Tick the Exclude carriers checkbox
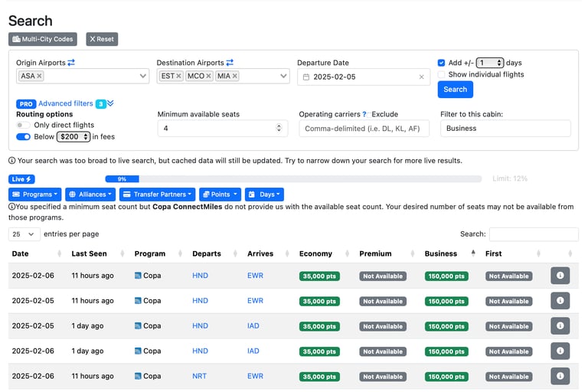The width and height of the screenshot is (588, 392). 369,115
